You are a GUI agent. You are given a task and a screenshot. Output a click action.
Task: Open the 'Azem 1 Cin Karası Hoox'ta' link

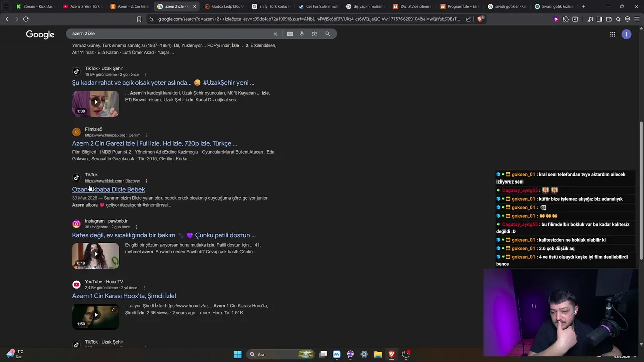click(x=124, y=296)
